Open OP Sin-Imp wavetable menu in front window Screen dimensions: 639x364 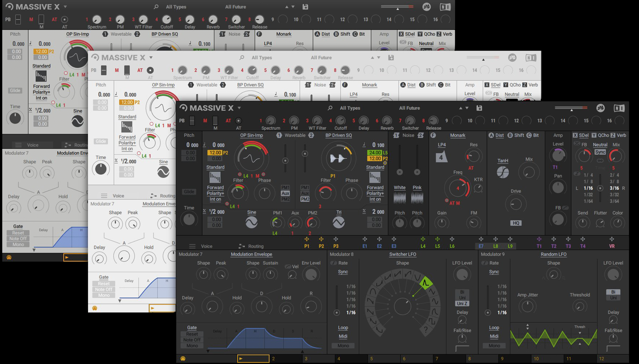(x=251, y=135)
